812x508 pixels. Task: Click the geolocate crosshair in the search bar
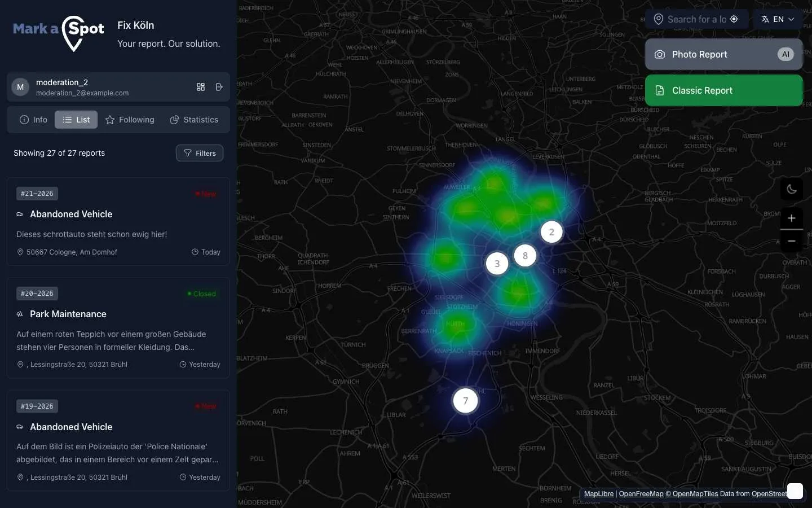pos(734,19)
